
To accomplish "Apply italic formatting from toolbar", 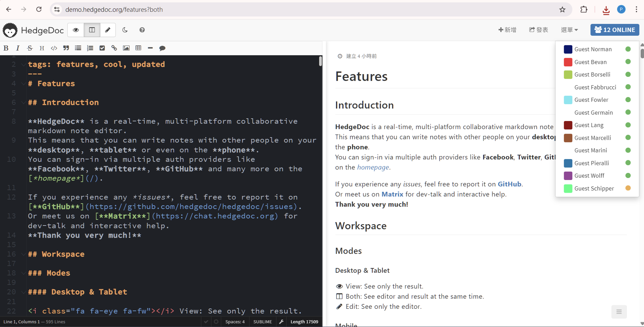I will coord(18,48).
